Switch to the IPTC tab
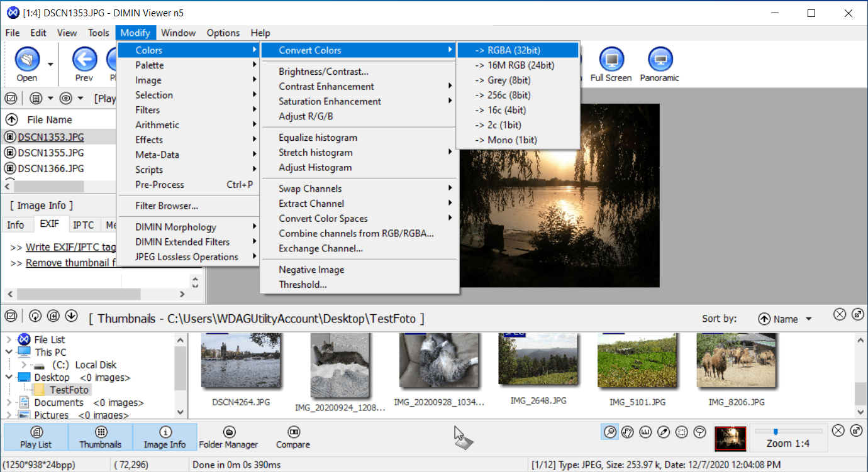This screenshot has width=868, height=472. 83,225
